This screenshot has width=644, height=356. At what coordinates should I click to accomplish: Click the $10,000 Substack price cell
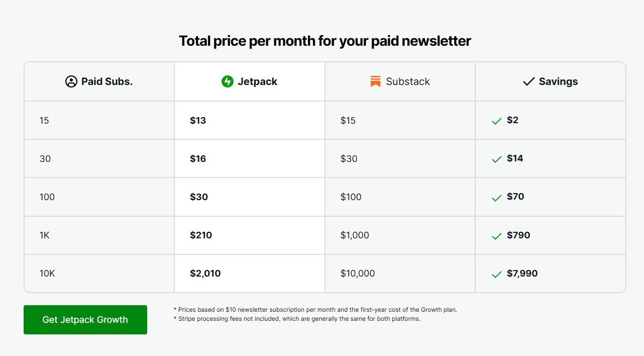358,274
